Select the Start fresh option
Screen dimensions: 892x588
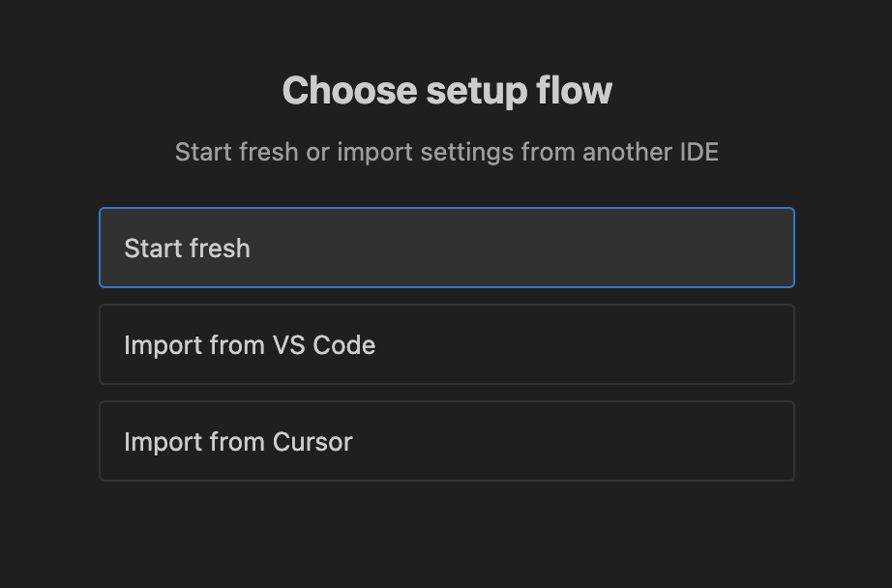click(446, 248)
